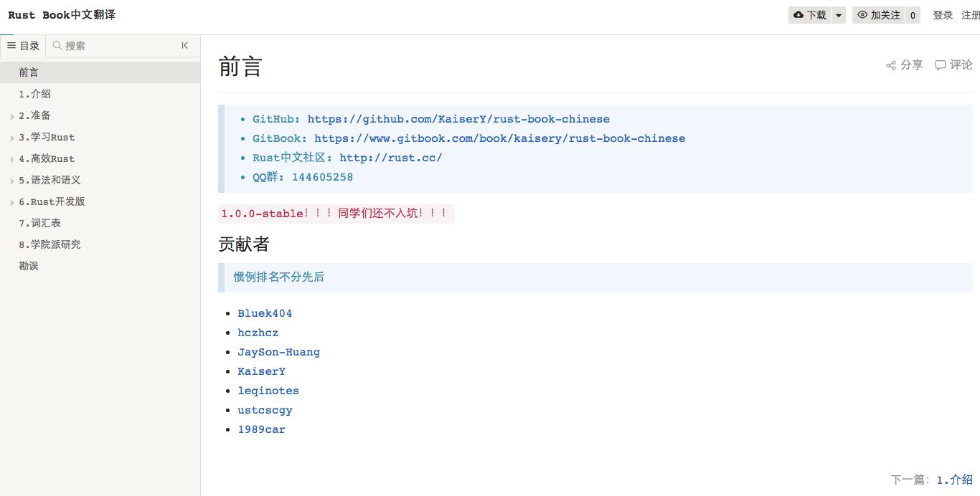
Task: Click the eye icon to follow the book
Action: tap(862, 15)
